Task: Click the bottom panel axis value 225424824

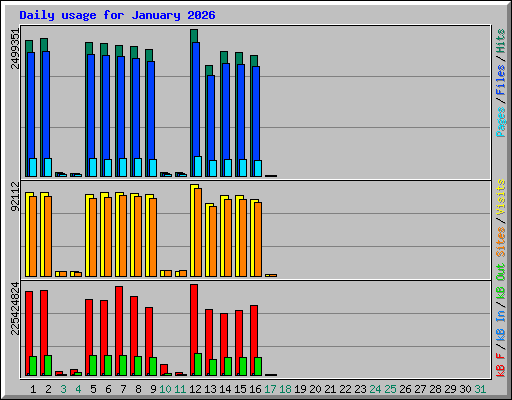Action: [x=15, y=308]
